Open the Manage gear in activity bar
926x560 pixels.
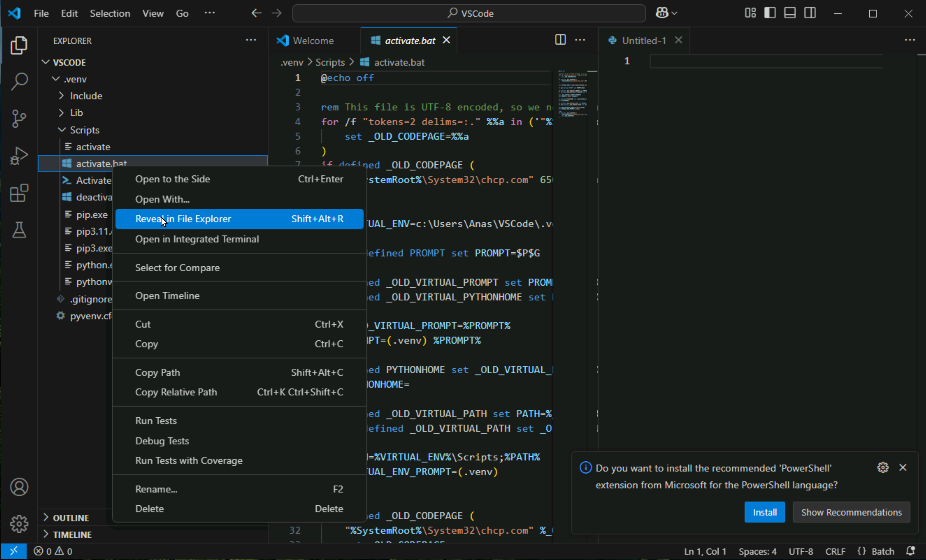[x=19, y=523]
